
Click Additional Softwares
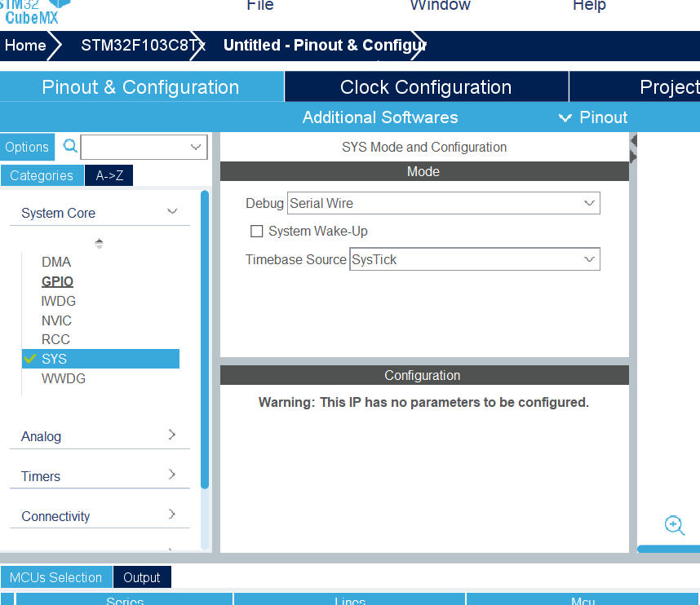click(380, 117)
